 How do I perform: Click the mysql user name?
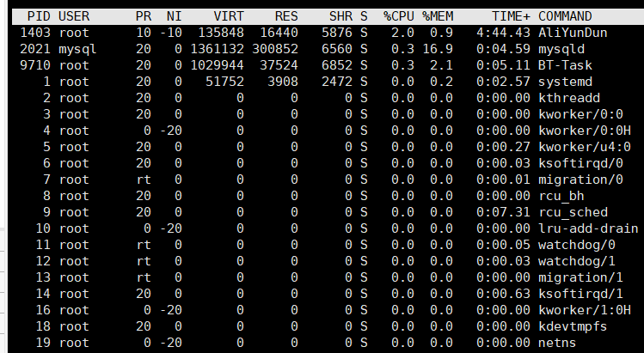coord(77,49)
